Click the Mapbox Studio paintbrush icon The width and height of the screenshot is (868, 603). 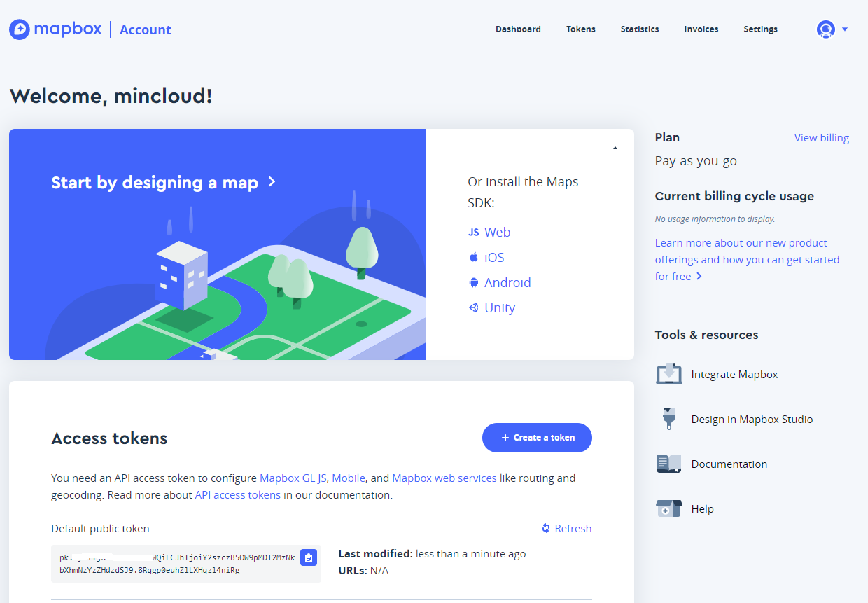[669, 419]
